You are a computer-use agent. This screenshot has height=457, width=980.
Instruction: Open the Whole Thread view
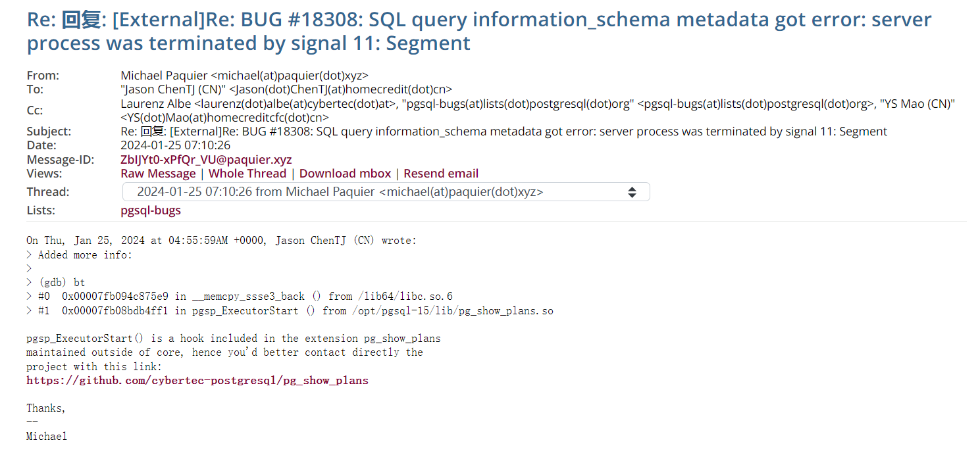pyautogui.click(x=247, y=174)
